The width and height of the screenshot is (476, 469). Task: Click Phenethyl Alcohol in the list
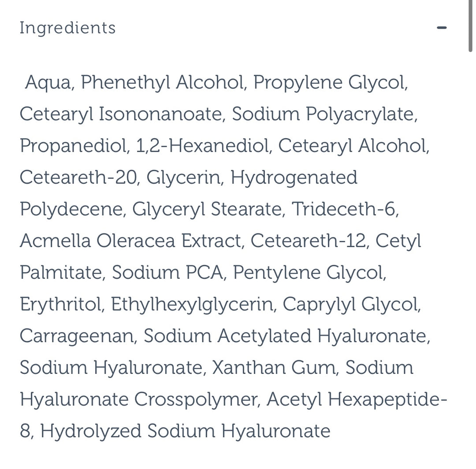coord(162,82)
